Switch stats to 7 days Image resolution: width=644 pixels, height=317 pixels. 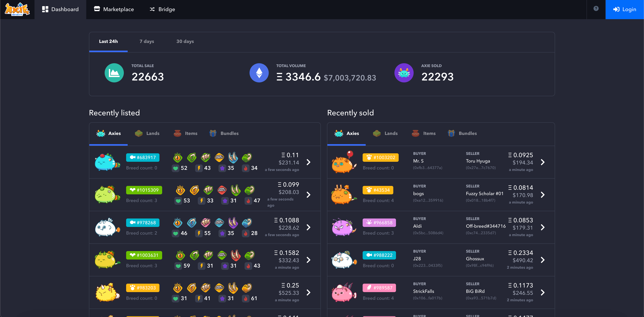(x=146, y=42)
